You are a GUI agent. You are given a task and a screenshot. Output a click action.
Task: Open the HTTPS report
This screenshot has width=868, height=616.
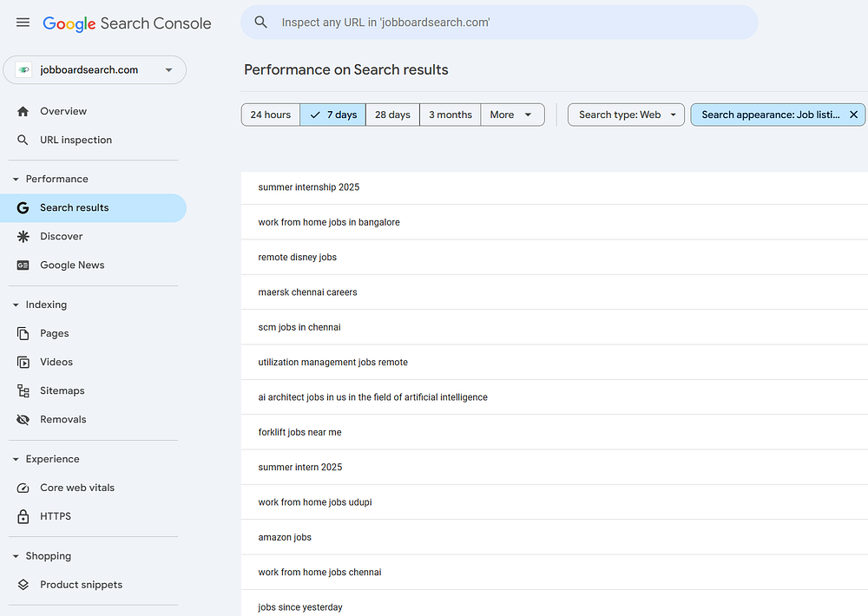[x=93, y=516]
